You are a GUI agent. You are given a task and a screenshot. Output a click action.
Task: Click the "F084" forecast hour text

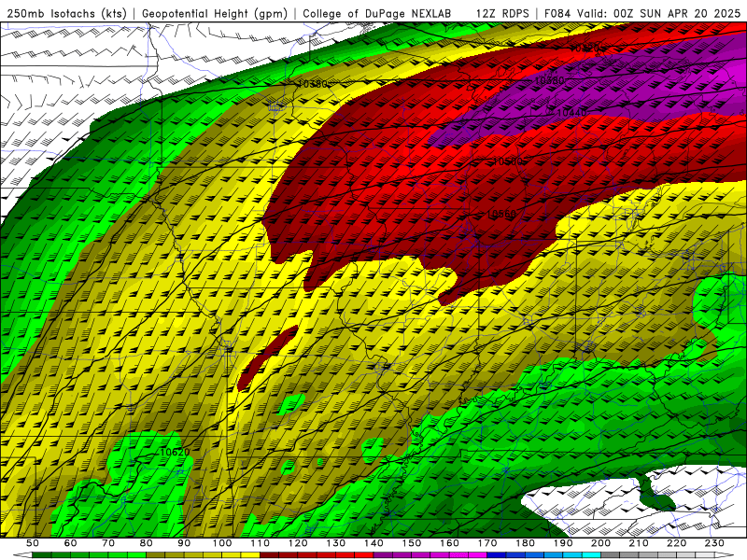click(557, 14)
